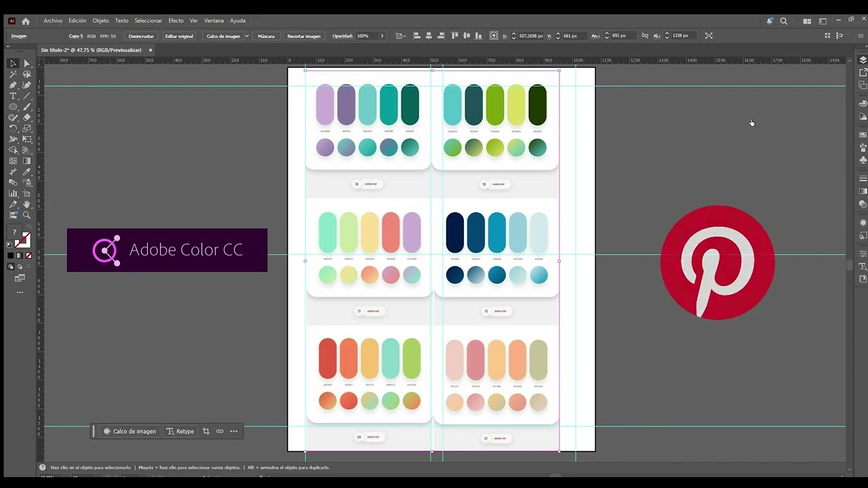Select the Lasso tool

(27, 75)
